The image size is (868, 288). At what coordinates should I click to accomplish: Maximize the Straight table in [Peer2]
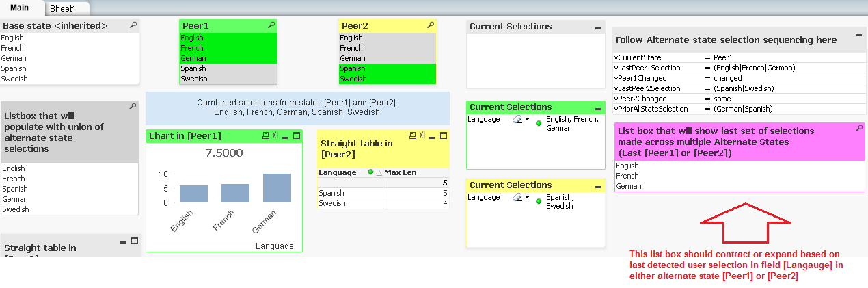coord(443,136)
